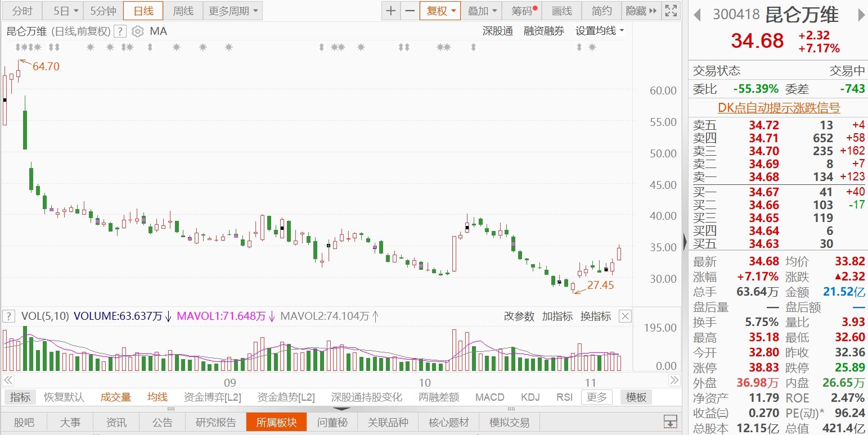
Task: Switch to the 周线 weekly chart tab
Action: coord(183,11)
